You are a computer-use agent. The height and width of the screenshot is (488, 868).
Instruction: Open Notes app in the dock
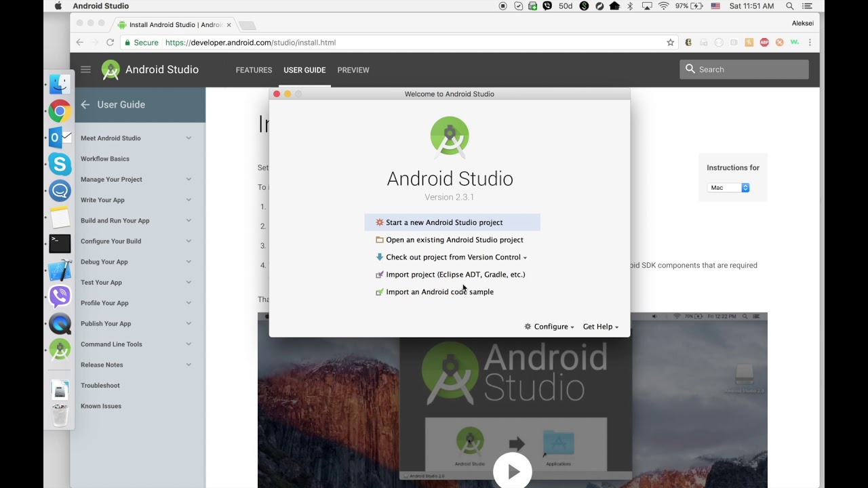[x=60, y=217]
